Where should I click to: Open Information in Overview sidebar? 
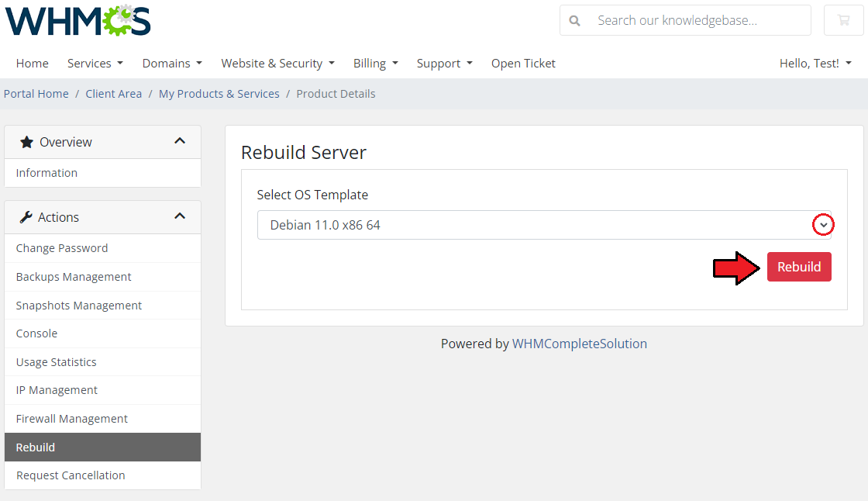[102, 173]
